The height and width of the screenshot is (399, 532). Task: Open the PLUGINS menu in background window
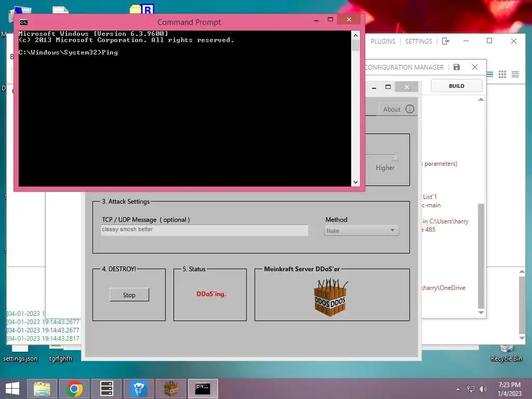(x=383, y=42)
